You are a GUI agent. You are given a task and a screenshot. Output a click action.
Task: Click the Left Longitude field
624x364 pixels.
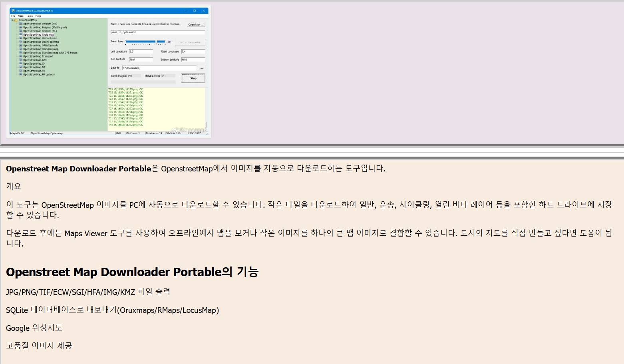[141, 52]
